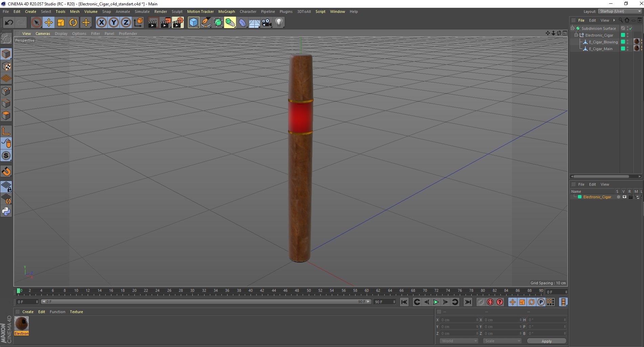The image size is (644, 347).
Task: Open the Simulate menu
Action: pos(142,12)
